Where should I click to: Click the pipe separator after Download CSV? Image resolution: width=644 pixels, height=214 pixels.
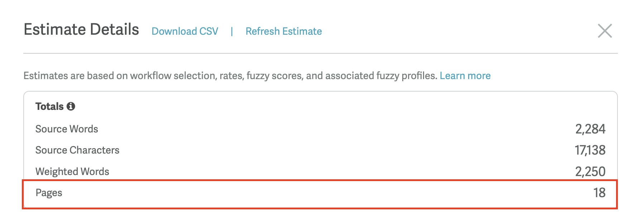[x=232, y=31]
